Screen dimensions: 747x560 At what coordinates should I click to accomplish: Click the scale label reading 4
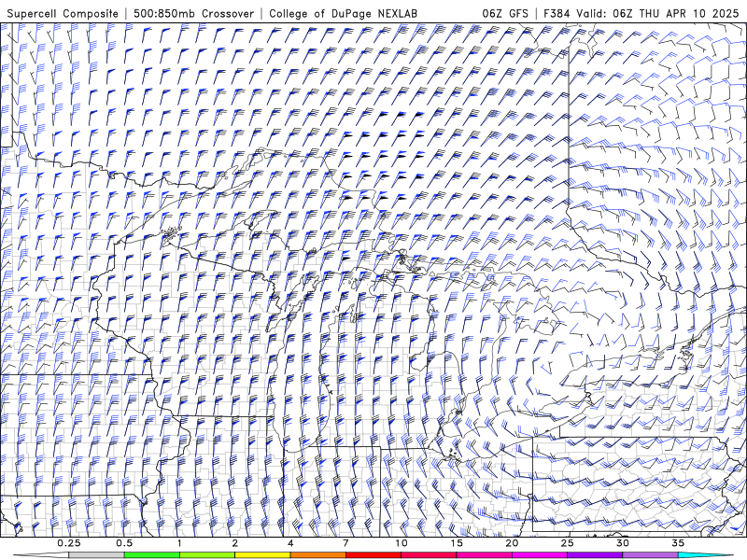290,543
